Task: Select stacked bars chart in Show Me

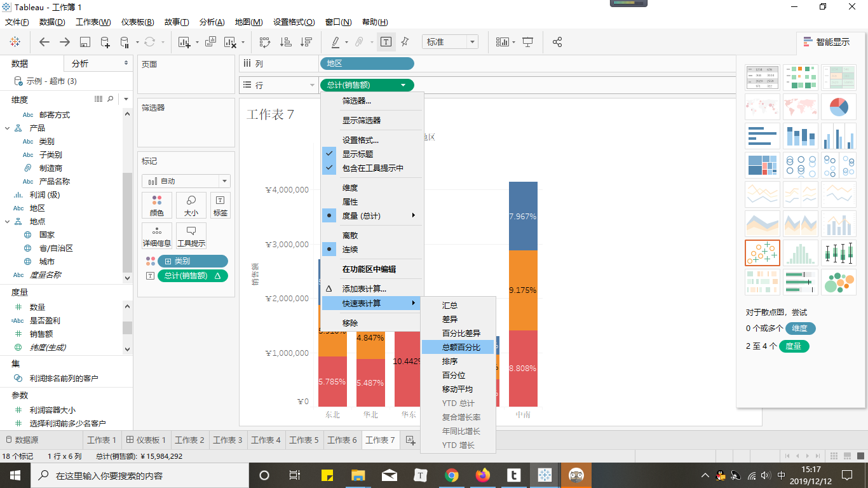Action: pyautogui.click(x=801, y=136)
